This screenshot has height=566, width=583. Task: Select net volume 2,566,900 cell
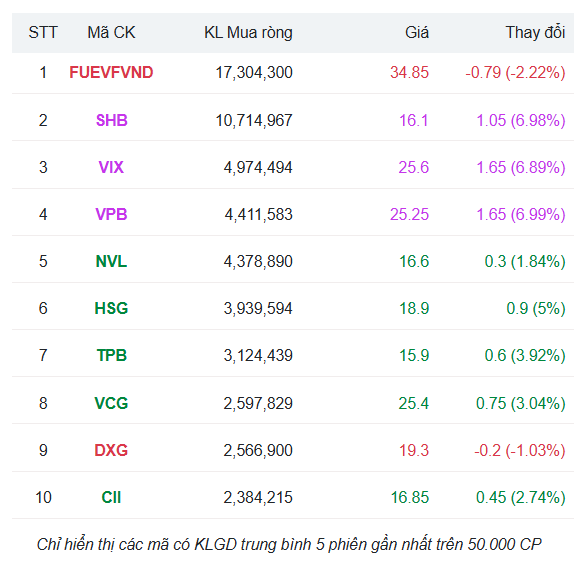pos(258,451)
